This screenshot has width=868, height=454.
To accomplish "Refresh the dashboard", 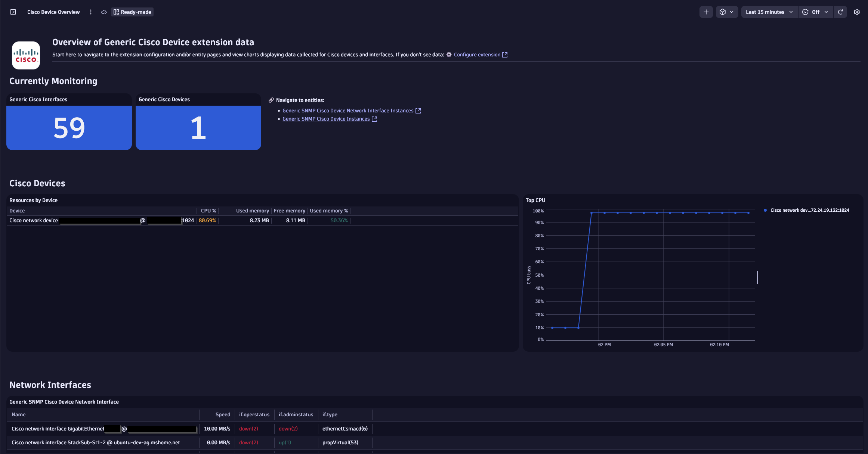I will [x=840, y=12].
